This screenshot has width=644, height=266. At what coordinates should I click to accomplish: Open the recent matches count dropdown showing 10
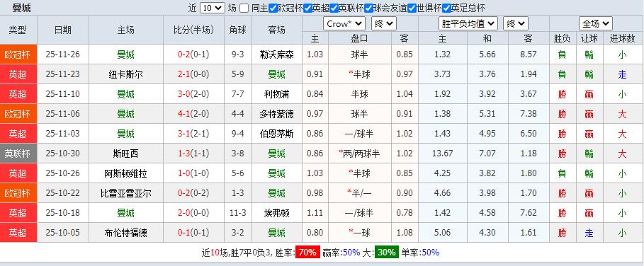click(x=213, y=8)
